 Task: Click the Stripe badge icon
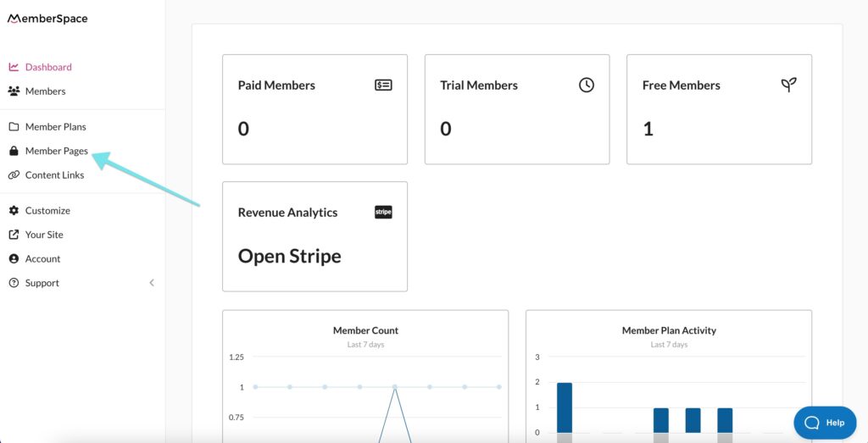383,212
